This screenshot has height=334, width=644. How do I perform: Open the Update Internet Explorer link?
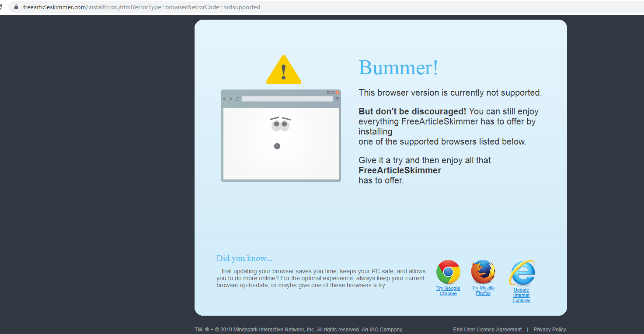522,295
